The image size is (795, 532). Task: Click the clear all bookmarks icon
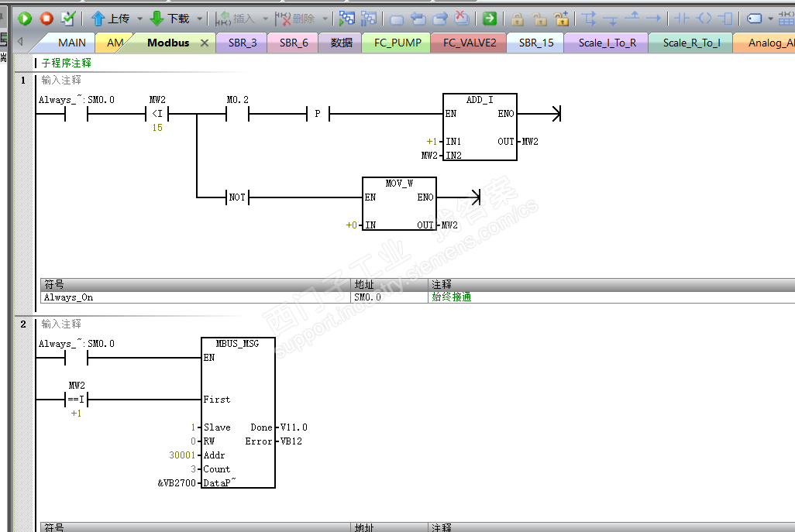(x=462, y=19)
